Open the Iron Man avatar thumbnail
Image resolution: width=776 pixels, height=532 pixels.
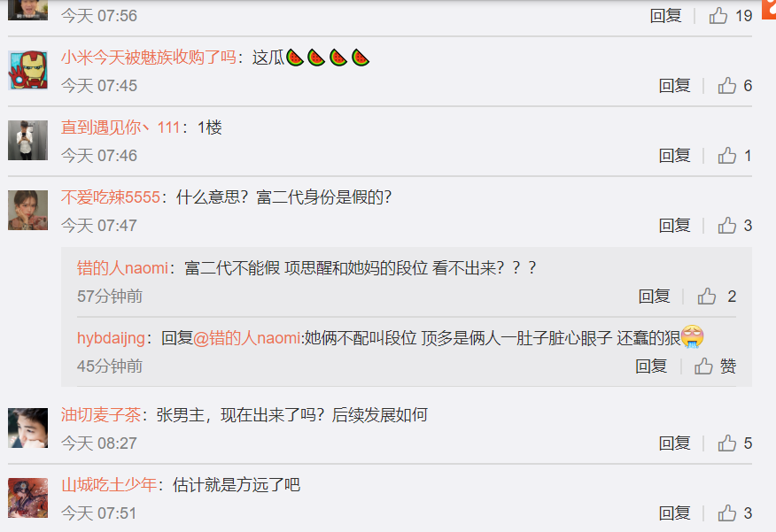click(x=27, y=70)
